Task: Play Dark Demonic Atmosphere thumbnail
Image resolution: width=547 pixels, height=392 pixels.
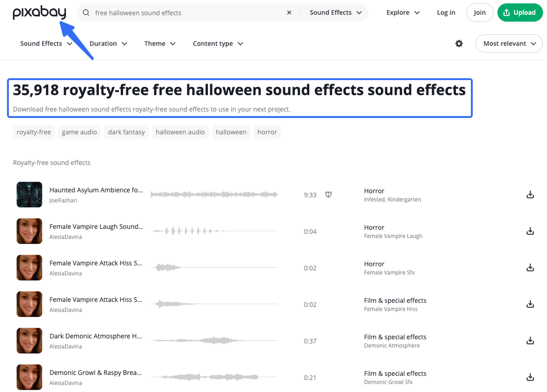Action: click(x=29, y=341)
